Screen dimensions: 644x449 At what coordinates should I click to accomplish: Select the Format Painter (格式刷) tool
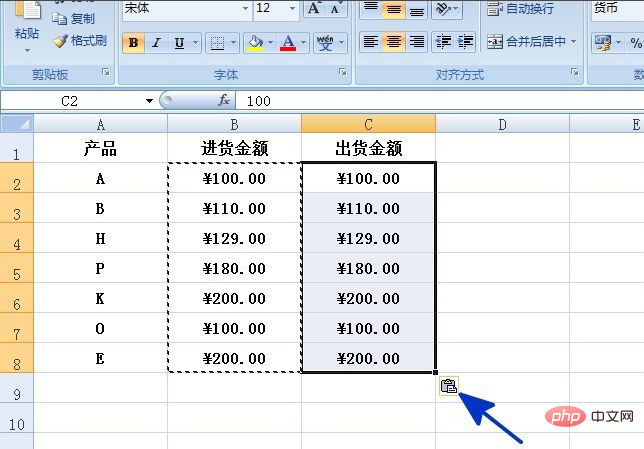pos(80,41)
